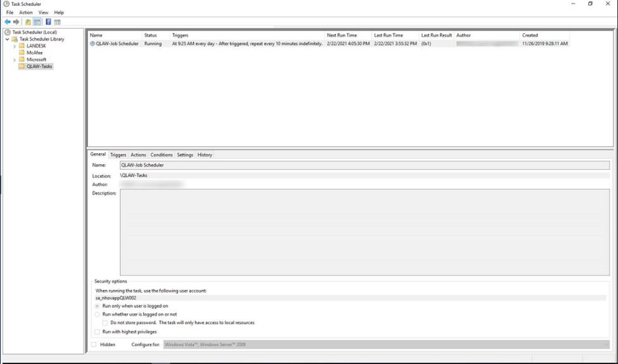Click the task Name input field

[x=365, y=165]
